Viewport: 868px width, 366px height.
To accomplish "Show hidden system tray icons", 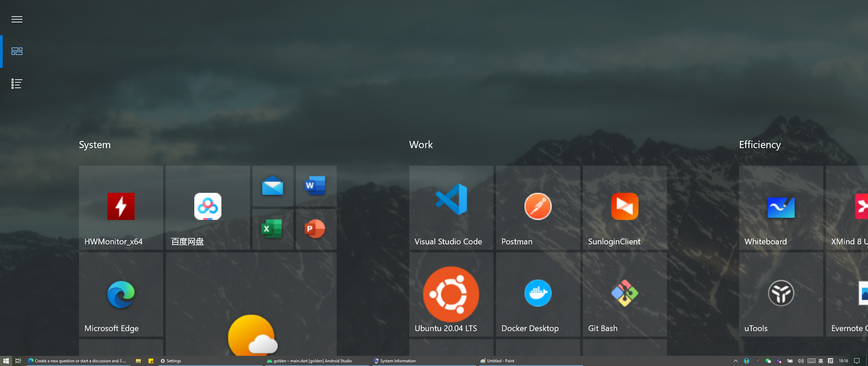I will [x=735, y=361].
